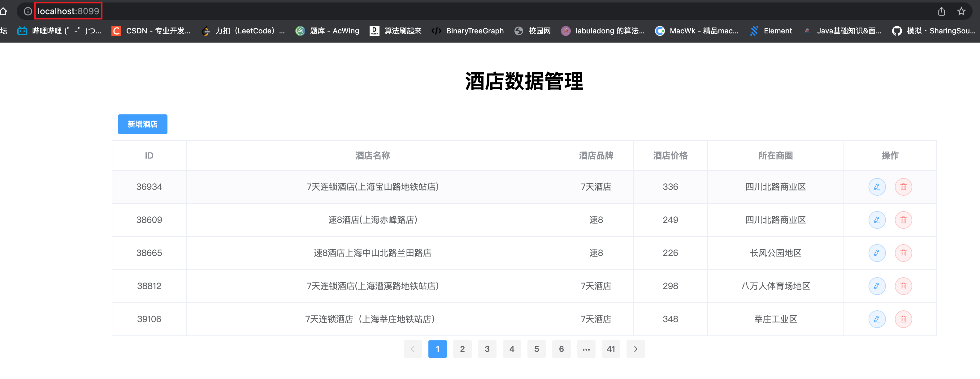Remove hotel 38665 with trash icon

tap(903, 253)
